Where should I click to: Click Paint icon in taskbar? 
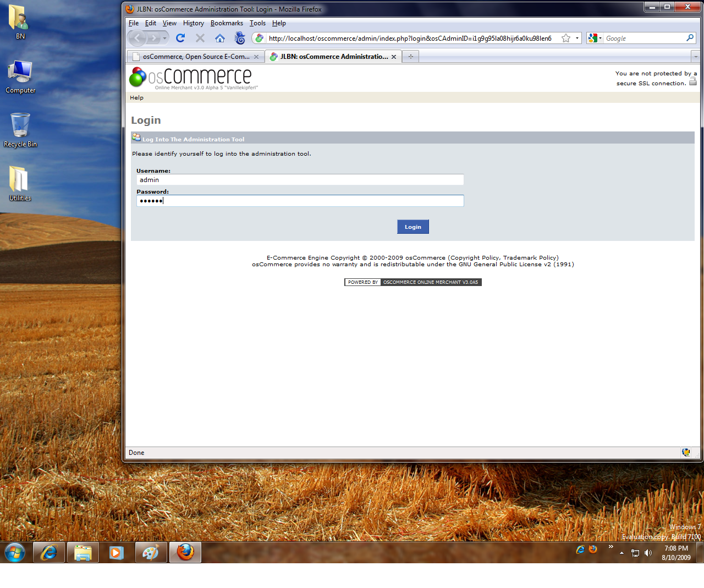(x=151, y=552)
